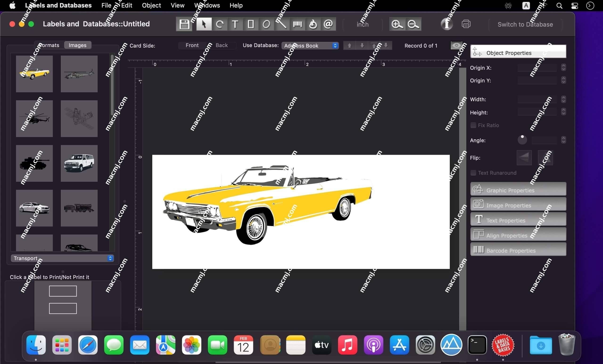
Task: Select the Barcode tool
Action: [x=298, y=24]
